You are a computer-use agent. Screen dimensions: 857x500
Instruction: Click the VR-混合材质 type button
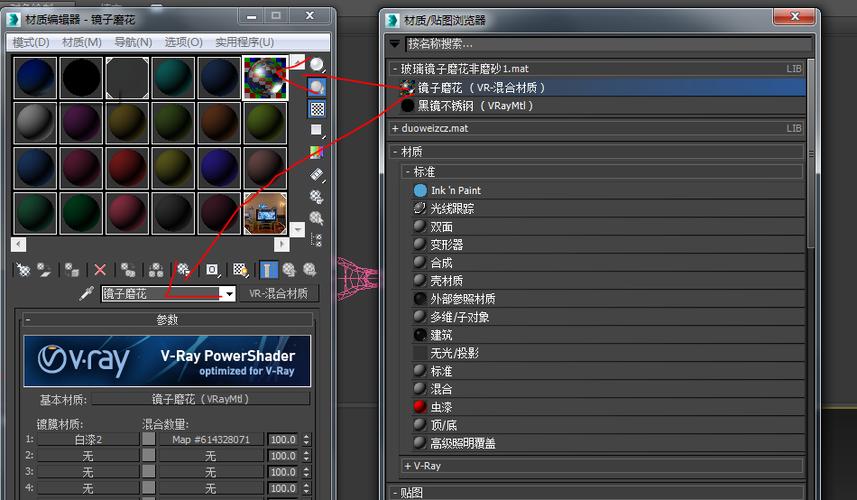(279, 293)
